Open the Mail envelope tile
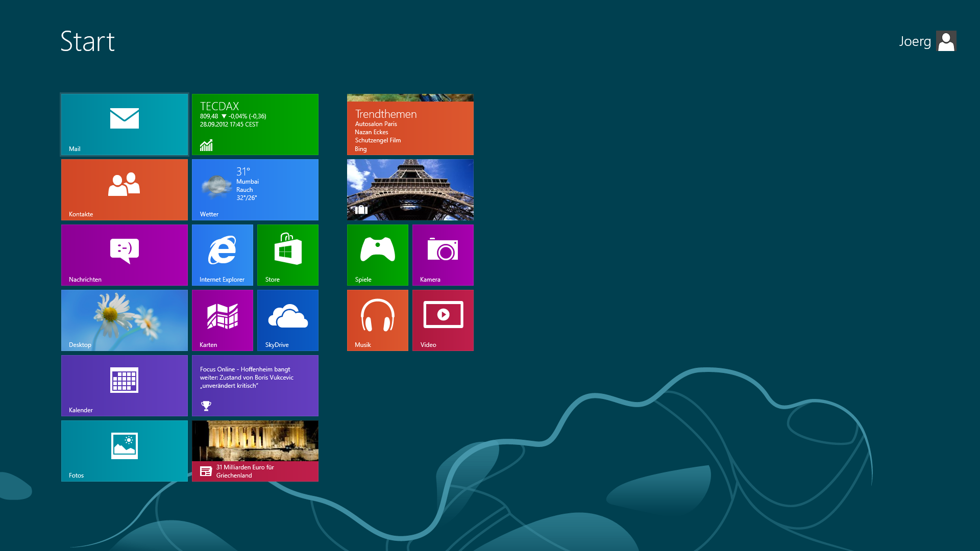980x551 pixels. [x=125, y=124]
